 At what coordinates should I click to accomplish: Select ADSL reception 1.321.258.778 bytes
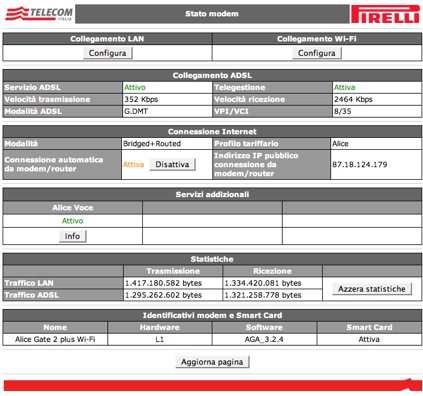tap(263, 295)
